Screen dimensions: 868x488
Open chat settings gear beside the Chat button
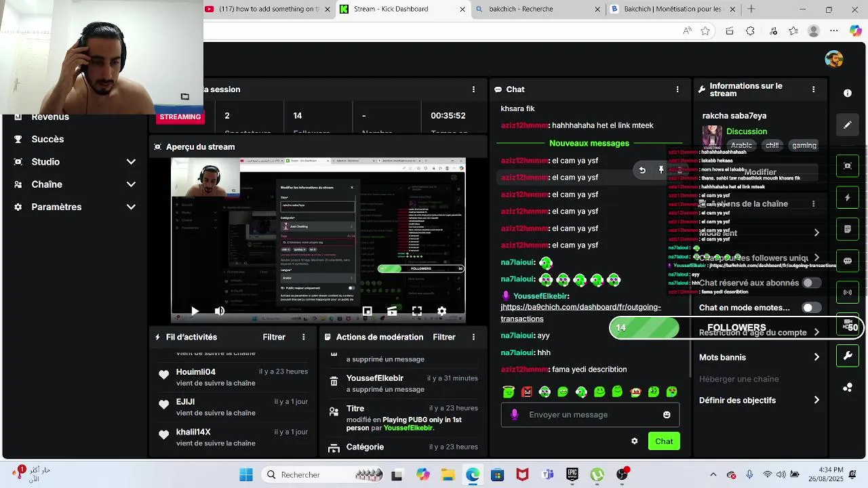click(x=634, y=441)
